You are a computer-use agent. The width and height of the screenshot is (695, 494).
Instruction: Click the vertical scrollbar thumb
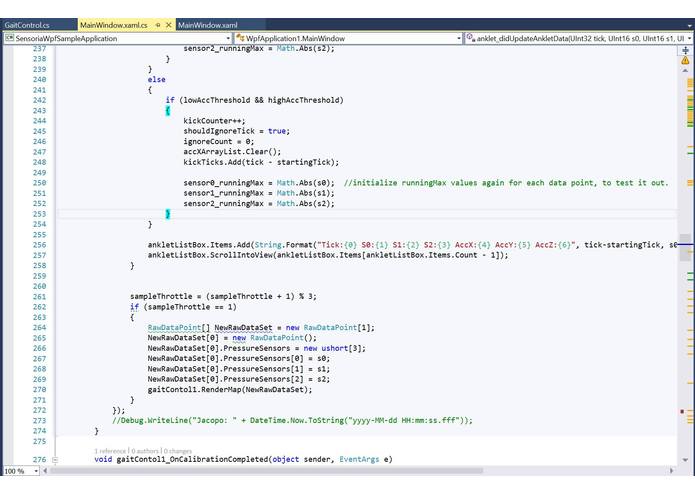pos(685,247)
